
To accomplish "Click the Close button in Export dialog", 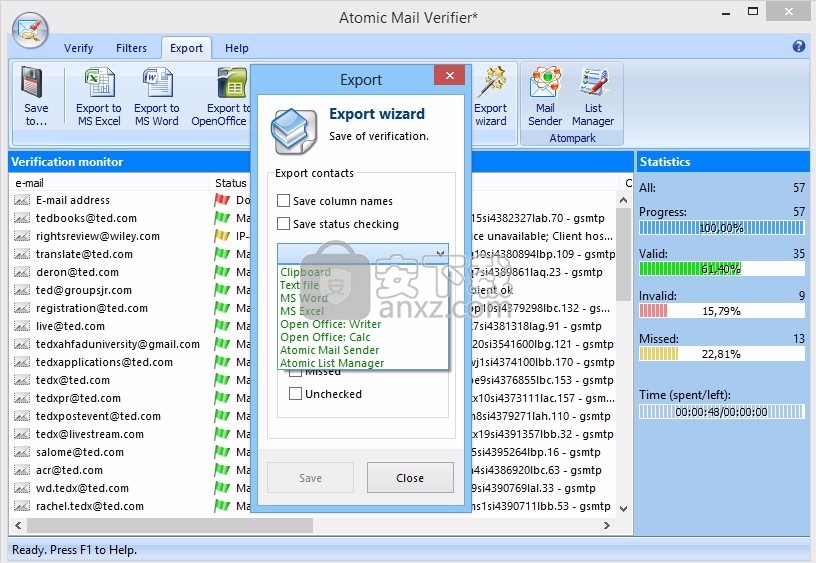I will pos(410,478).
